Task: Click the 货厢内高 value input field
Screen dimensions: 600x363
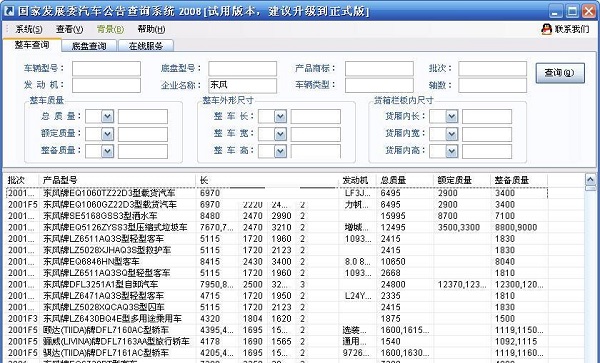Action: pos(487,151)
